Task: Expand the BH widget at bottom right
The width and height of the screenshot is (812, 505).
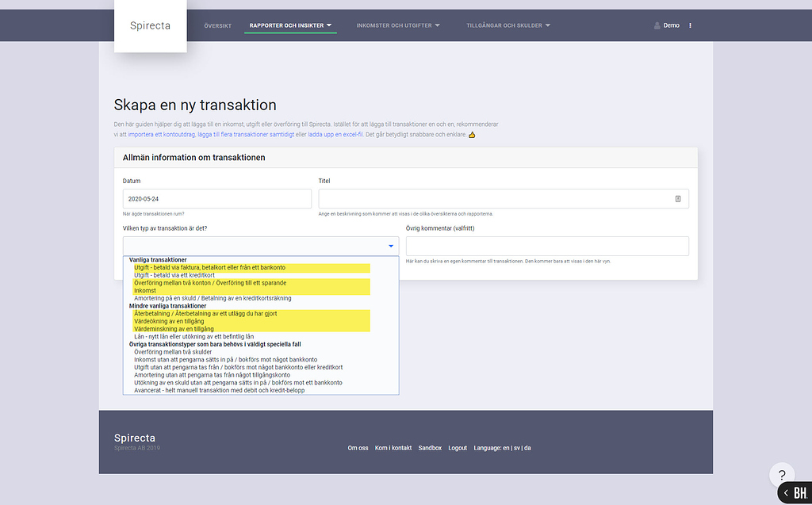Action: pyautogui.click(x=795, y=493)
